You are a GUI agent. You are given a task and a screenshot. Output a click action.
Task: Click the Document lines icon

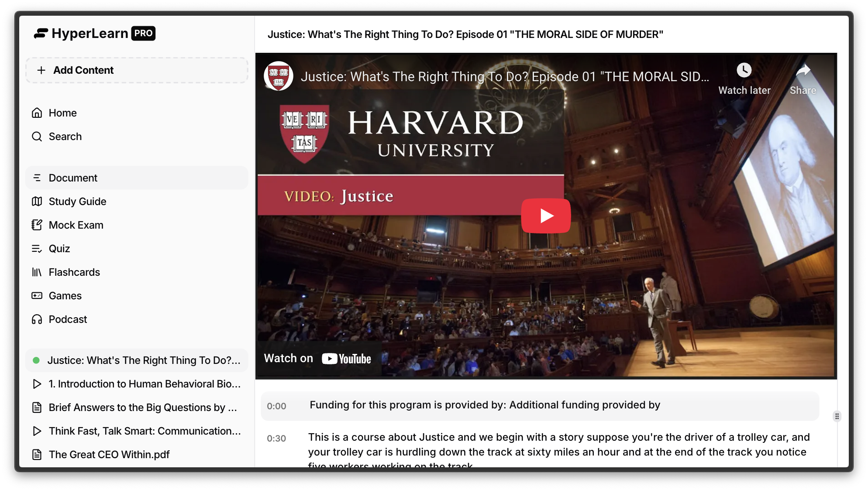tap(37, 178)
